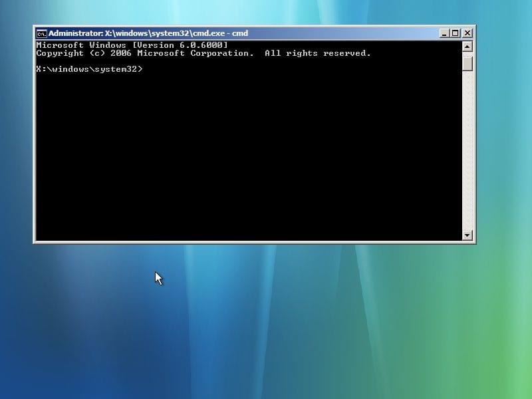Click 'Microsoft Windows [Version 6.0.6000]' line
The height and width of the screenshot is (399, 532).
[132, 45]
